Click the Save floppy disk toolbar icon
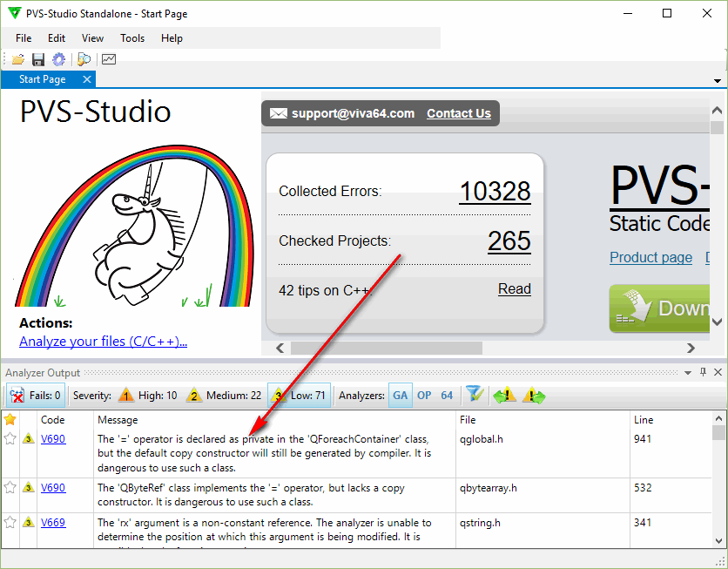This screenshot has height=569, width=728. (x=38, y=59)
